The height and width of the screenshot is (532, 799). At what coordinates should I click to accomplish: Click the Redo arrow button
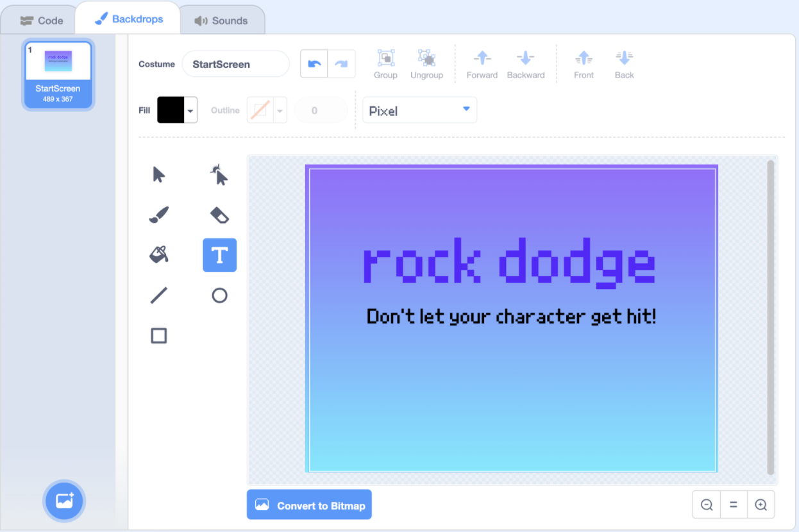[342, 64]
